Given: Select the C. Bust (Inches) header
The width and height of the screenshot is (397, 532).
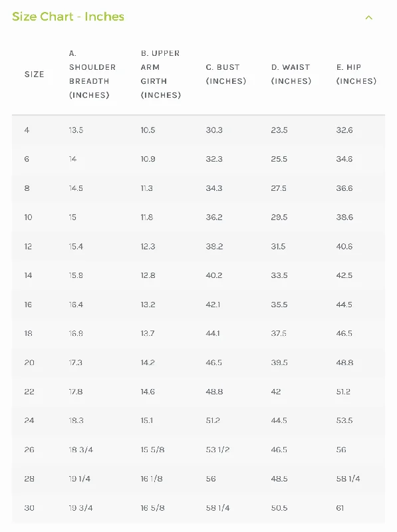Looking at the screenshot, I should click(226, 74).
